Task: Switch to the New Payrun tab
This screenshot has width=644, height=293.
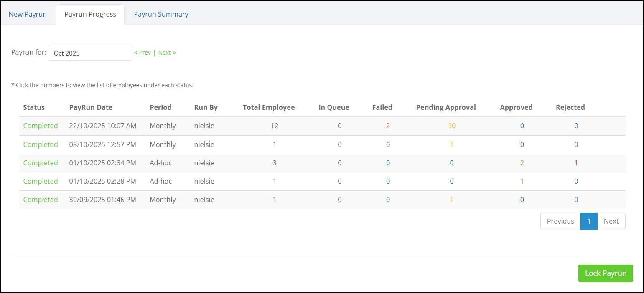Action: 28,14
